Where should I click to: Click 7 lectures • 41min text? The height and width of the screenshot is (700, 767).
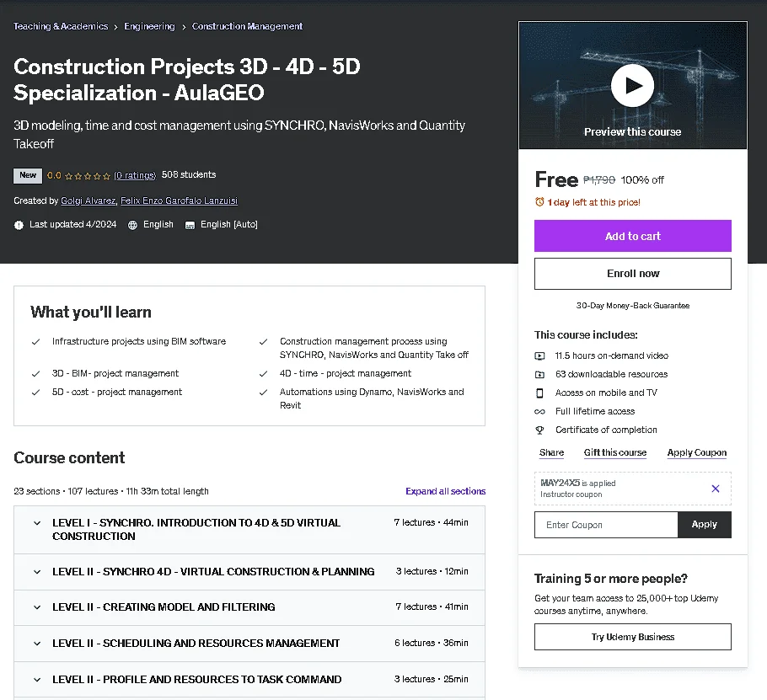coord(432,606)
